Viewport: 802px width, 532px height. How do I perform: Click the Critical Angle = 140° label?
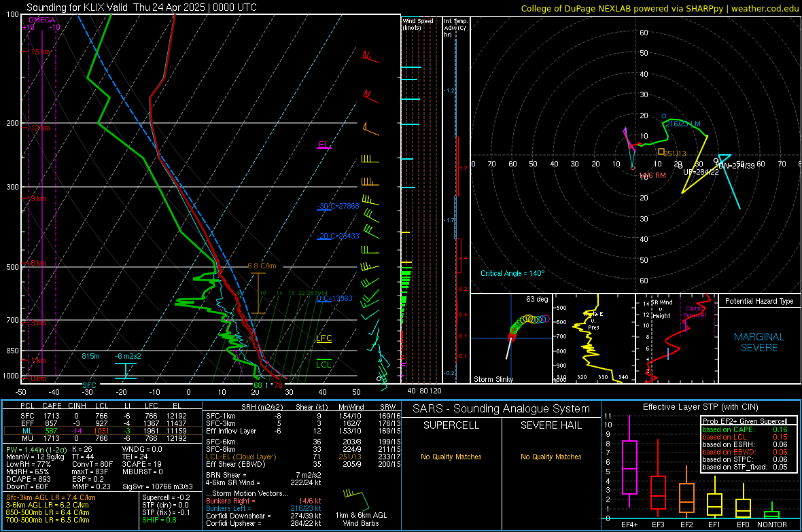tap(512, 273)
